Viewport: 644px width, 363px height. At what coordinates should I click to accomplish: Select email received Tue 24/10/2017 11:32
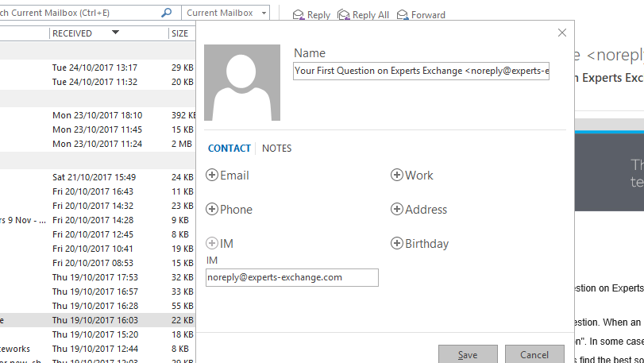click(98, 82)
